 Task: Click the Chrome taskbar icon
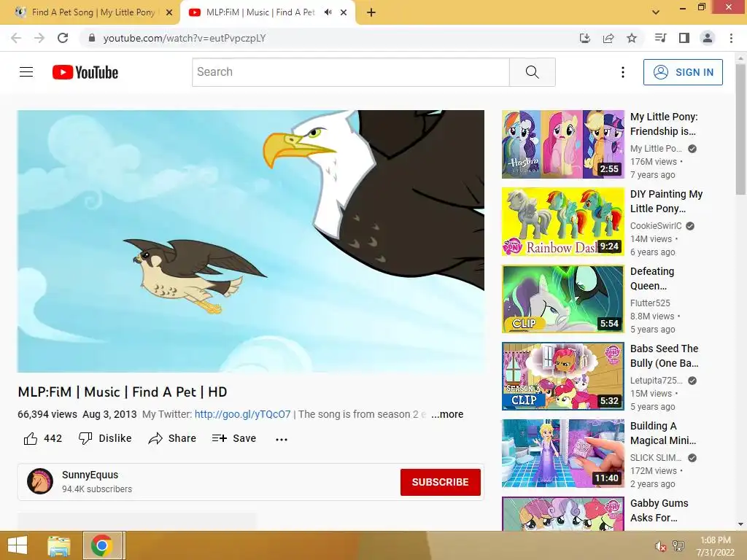click(x=101, y=545)
